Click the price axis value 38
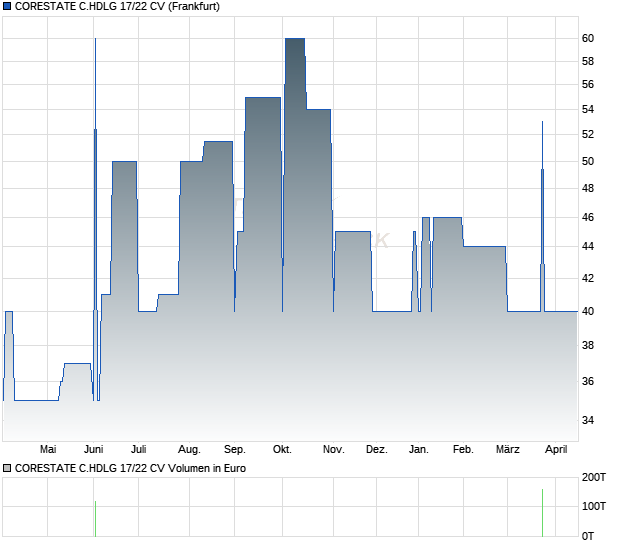Viewport: 620px width, 546px height. (588, 346)
